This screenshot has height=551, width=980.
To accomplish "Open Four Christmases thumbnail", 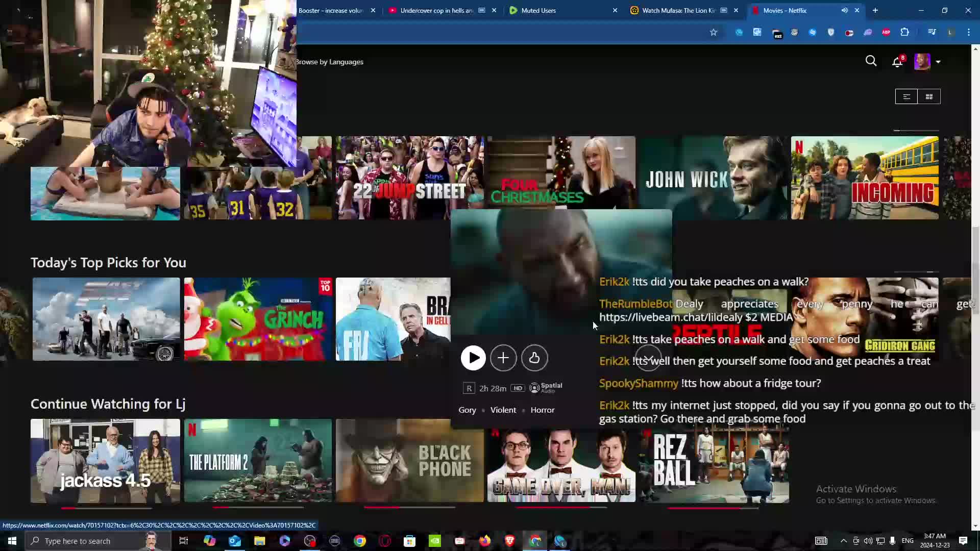I will click(561, 172).
